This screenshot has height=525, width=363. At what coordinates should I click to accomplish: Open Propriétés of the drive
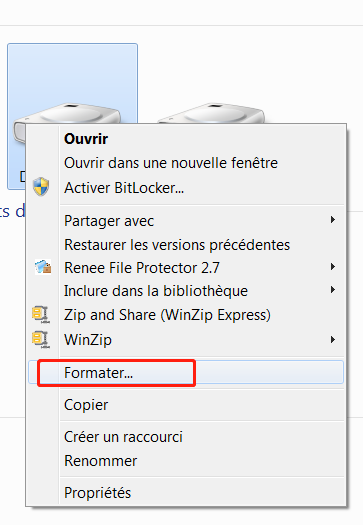[x=97, y=493]
